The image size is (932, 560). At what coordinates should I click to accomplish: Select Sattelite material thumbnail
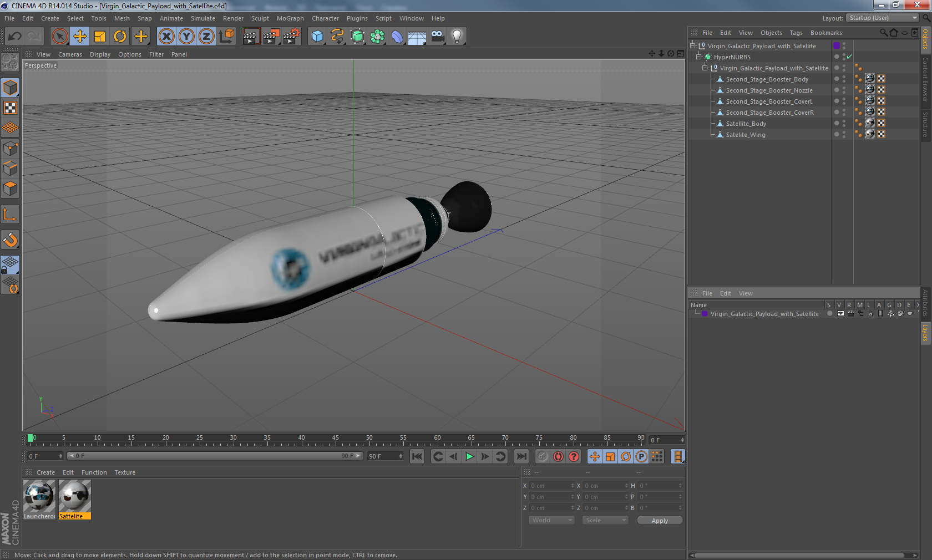click(x=74, y=496)
